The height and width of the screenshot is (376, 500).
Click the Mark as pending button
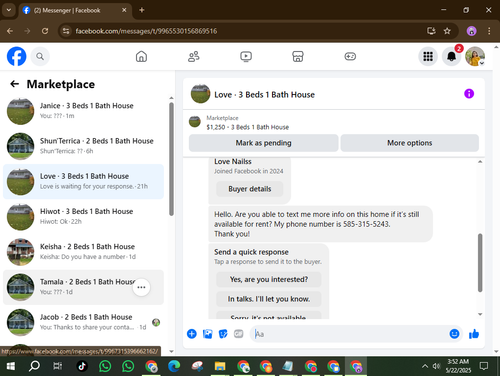263,143
